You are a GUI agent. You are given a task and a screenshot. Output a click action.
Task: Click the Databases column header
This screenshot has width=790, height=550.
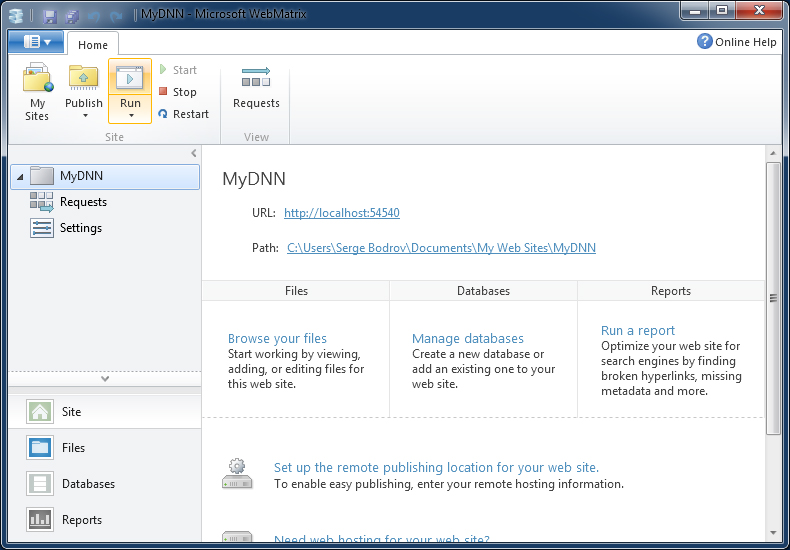point(483,291)
